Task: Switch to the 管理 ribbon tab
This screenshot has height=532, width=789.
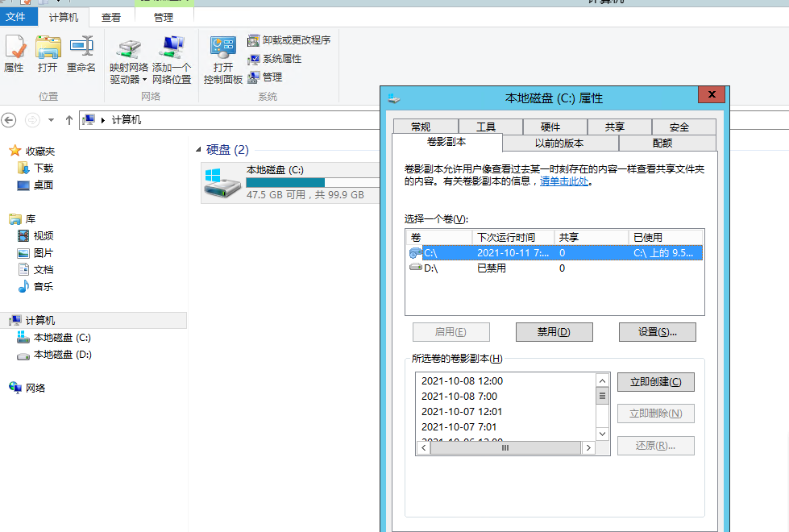Action: (164, 17)
